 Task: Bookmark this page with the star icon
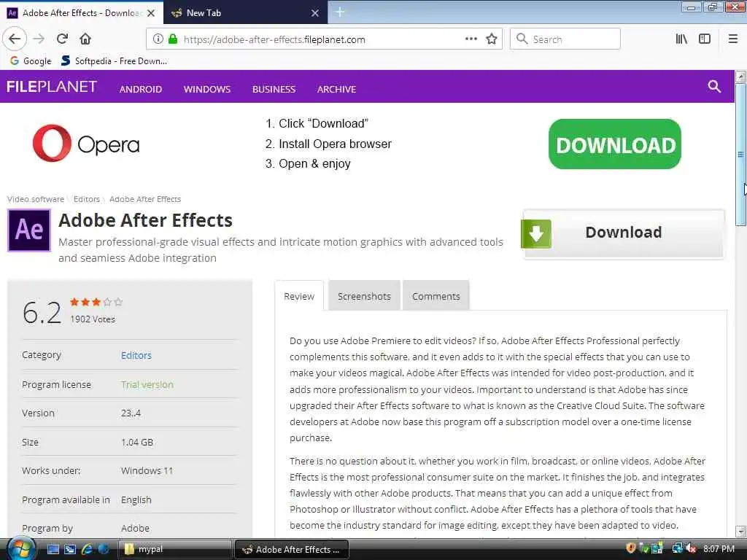pos(492,39)
